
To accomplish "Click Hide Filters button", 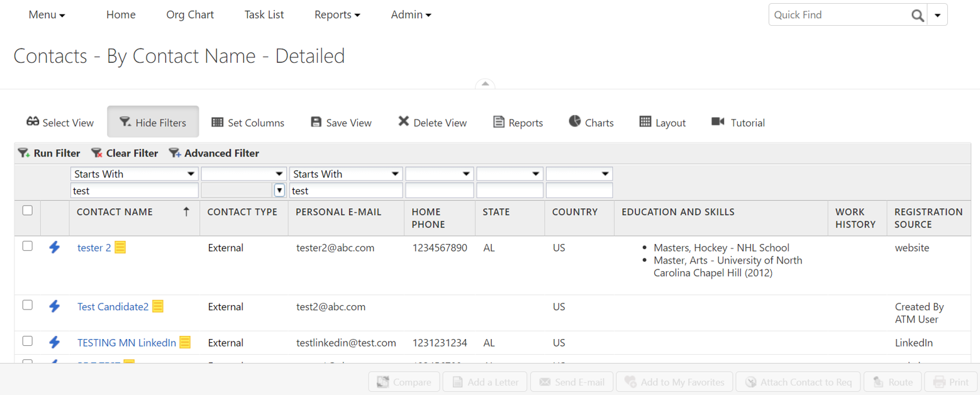I will tap(153, 122).
